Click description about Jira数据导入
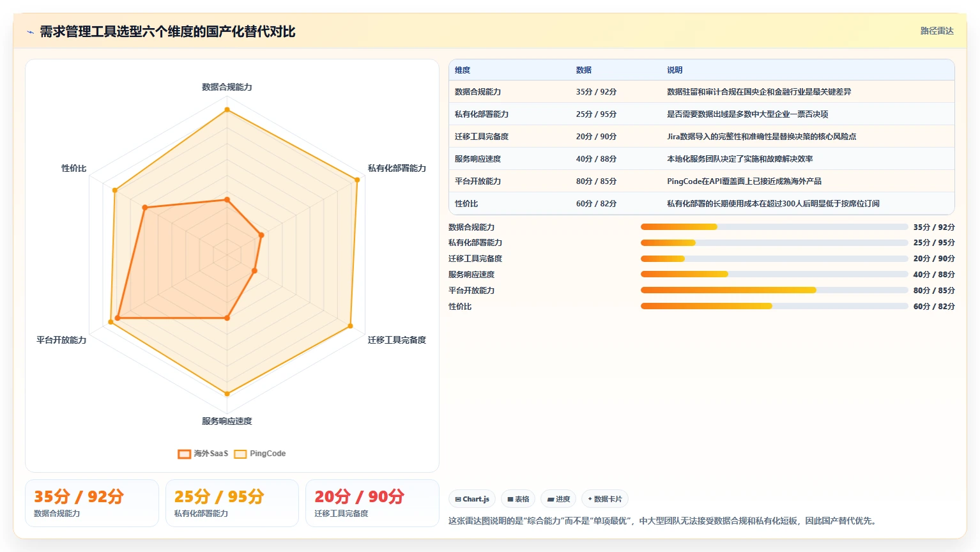The image size is (980, 552). click(x=762, y=137)
